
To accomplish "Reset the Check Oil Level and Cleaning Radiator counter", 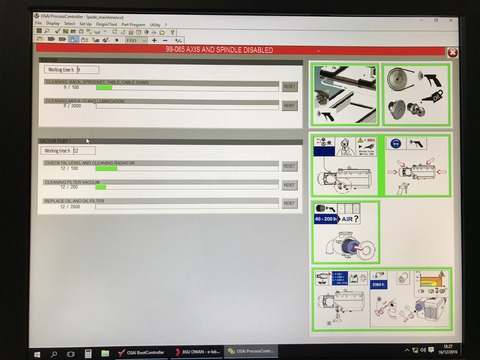I will tap(289, 166).
